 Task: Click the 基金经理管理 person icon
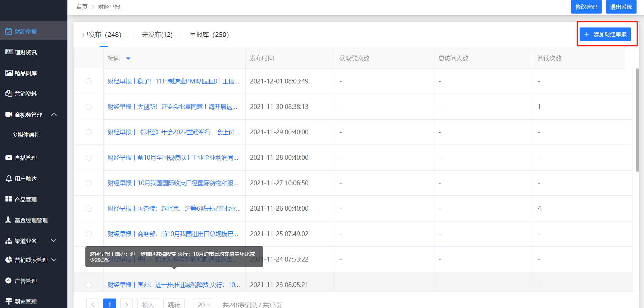point(8,220)
